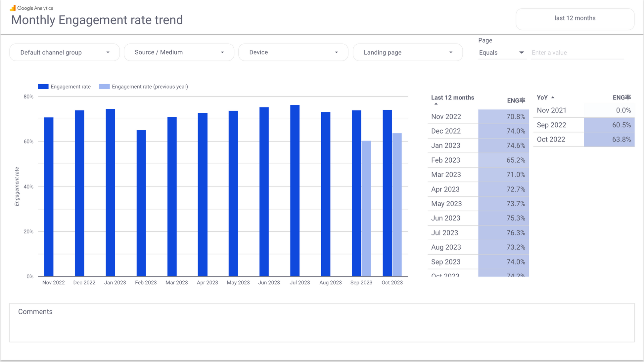Click the Page filter value input

[x=577, y=53]
